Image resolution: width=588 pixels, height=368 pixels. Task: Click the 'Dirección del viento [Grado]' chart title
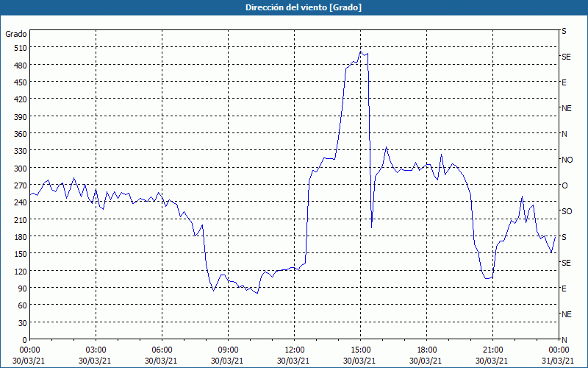click(304, 7)
